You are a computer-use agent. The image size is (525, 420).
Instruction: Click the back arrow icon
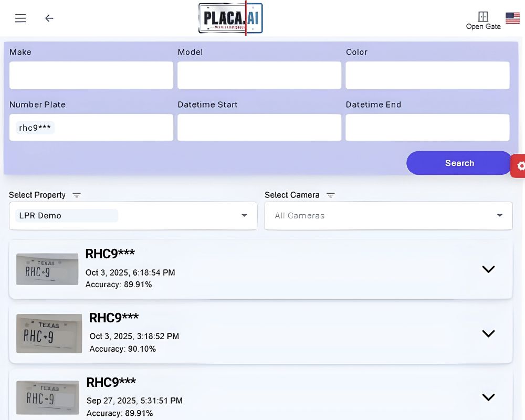(x=49, y=18)
